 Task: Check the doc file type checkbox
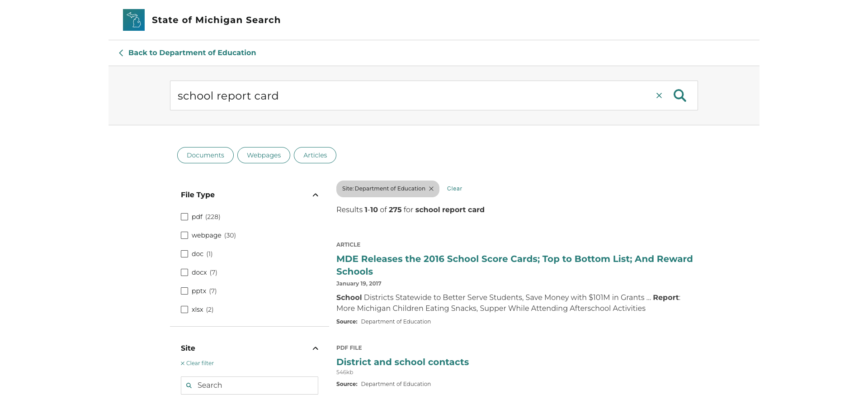click(x=184, y=254)
